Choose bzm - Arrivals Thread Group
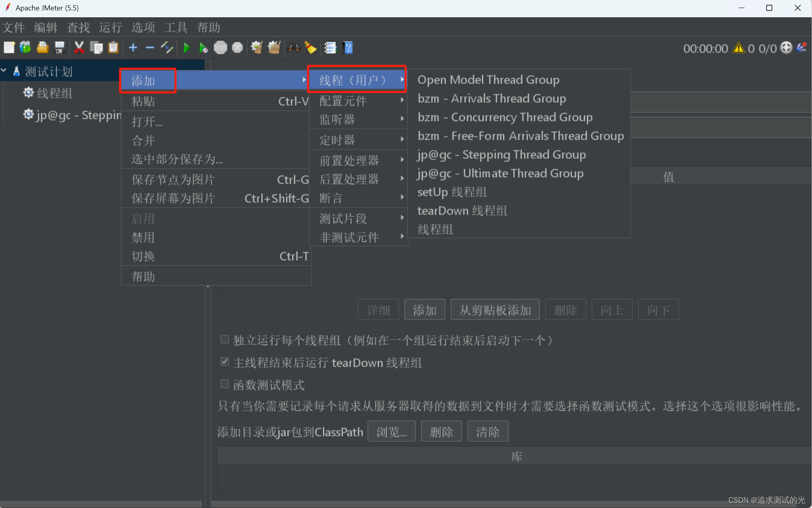Viewport: 812px width, 508px height. point(518,98)
